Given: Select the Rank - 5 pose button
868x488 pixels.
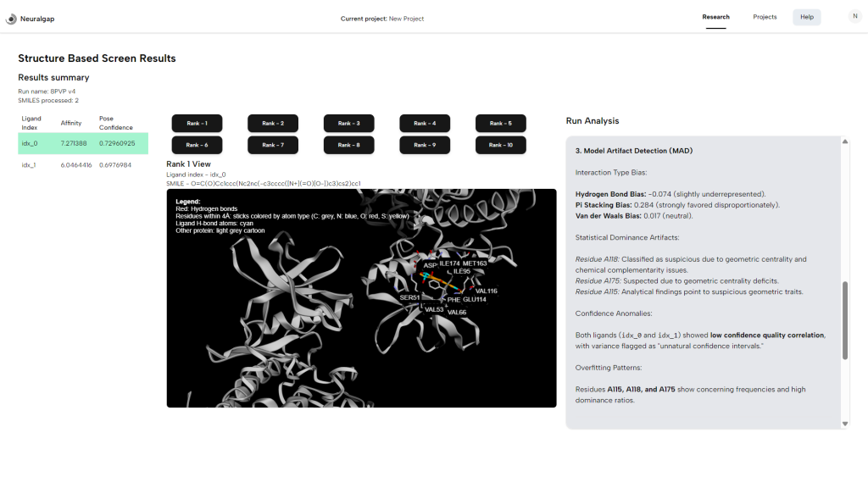Looking at the screenshot, I should click(x=500, y=123).
